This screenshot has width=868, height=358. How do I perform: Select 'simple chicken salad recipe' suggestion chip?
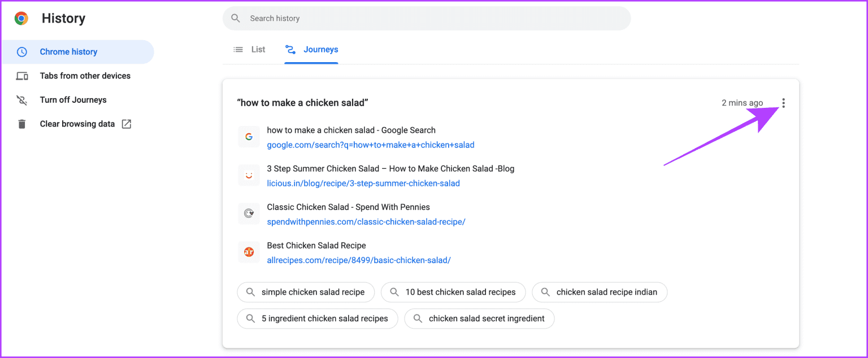tap(306, 292)
